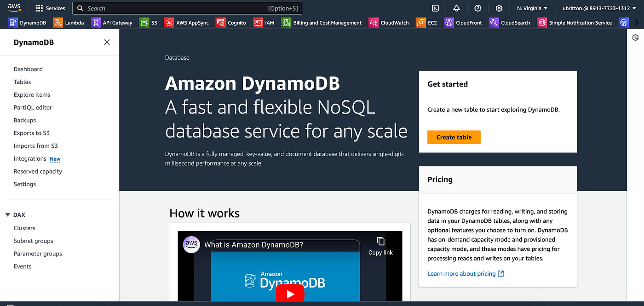Click the S3 favorite icon
Viewport: 644px width, 306px height.
click(144, 23)
